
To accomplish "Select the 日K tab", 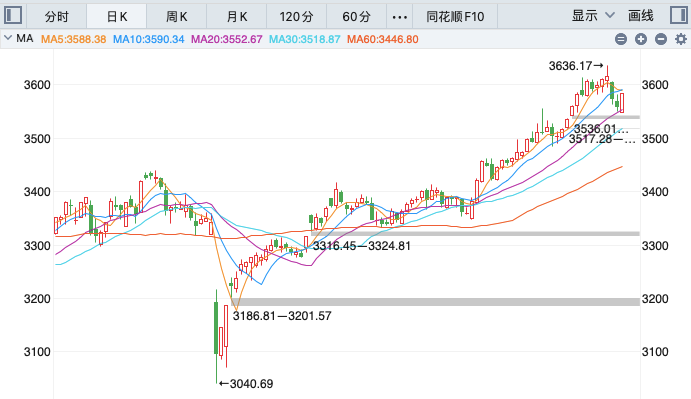I will coord(117,17).
